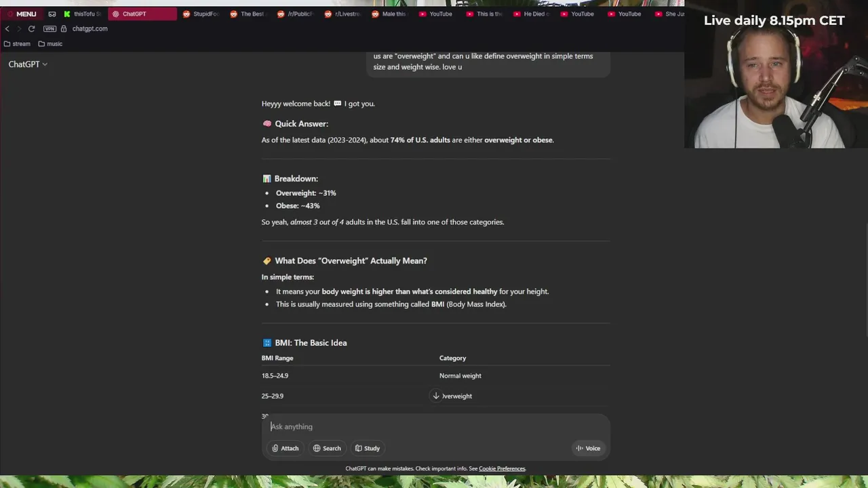Click the 'Overweight: ~31%' bullet

tap(306, 192)
